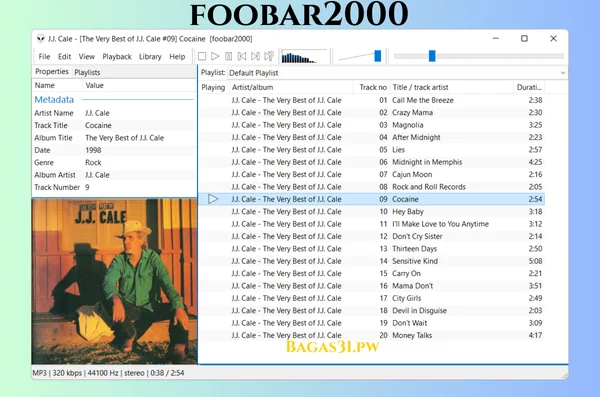Select track 18 Devil in Disguise
Image resolution: width=600 pixels, height=397 pixels.
point(372,310)
